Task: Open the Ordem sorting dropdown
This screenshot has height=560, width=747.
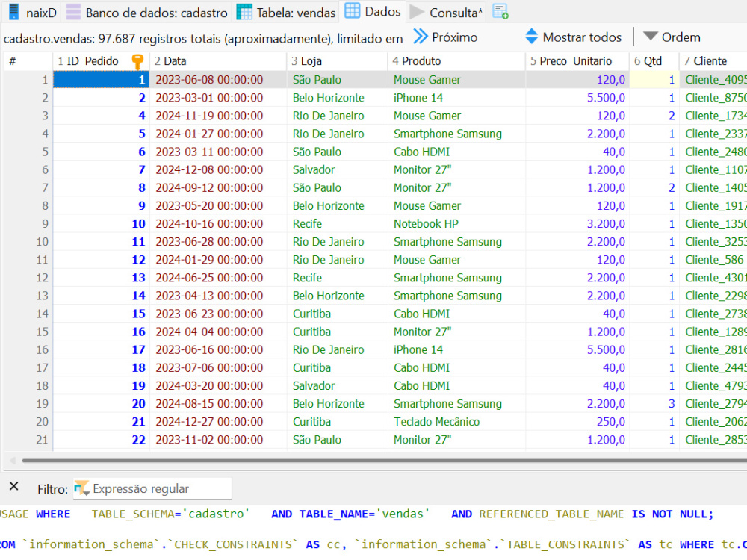Action: click(x=672, y=37)
